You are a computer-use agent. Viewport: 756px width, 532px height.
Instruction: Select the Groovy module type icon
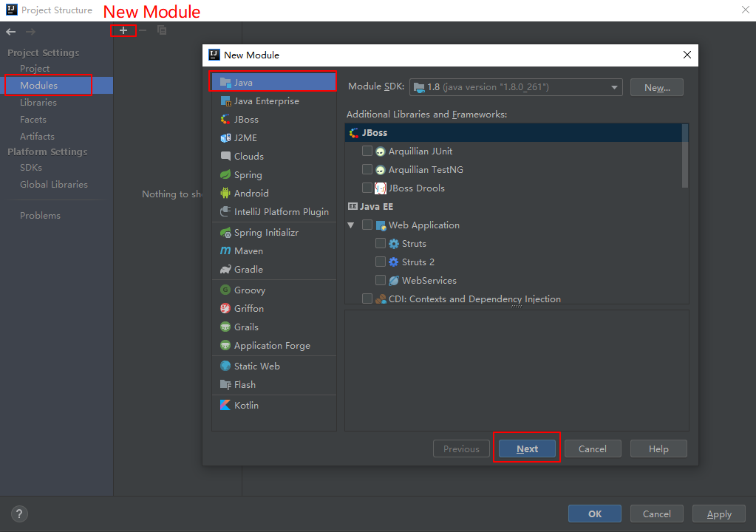pyautogui.click(x=225, y=290)
